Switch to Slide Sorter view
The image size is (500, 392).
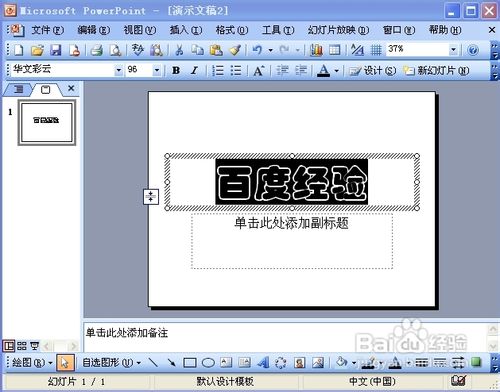pos(22,346)
